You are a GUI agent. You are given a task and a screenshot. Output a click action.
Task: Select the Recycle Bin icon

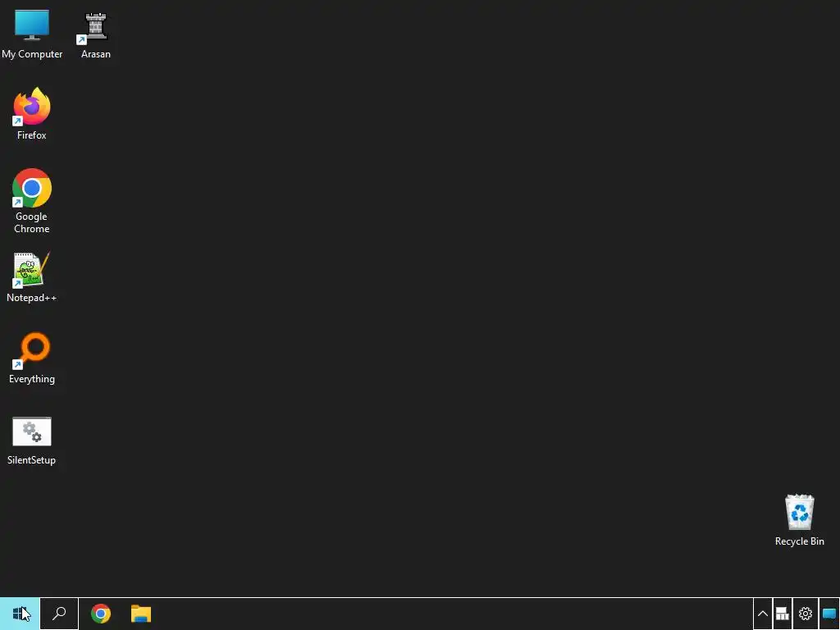tap(799, 512)
